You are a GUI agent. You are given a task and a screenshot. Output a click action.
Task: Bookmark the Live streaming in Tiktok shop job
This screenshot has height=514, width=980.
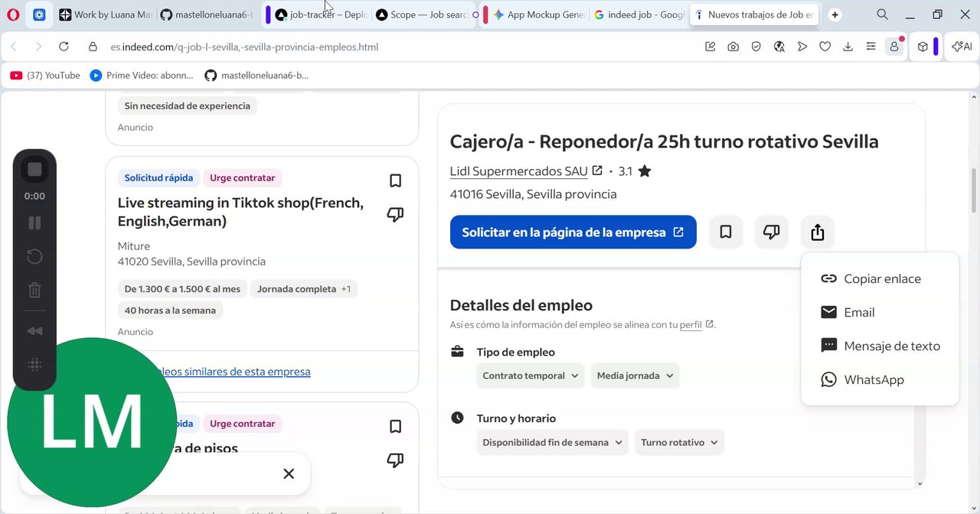tap(395, 181)
